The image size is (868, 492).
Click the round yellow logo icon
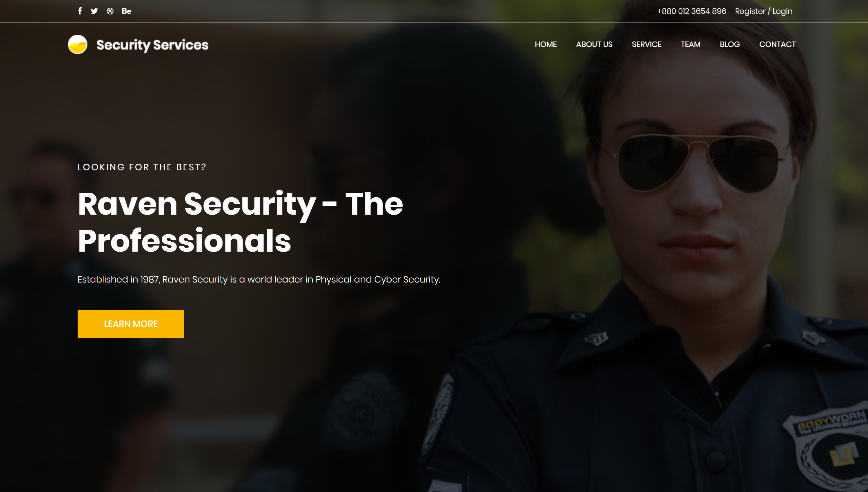77,44
